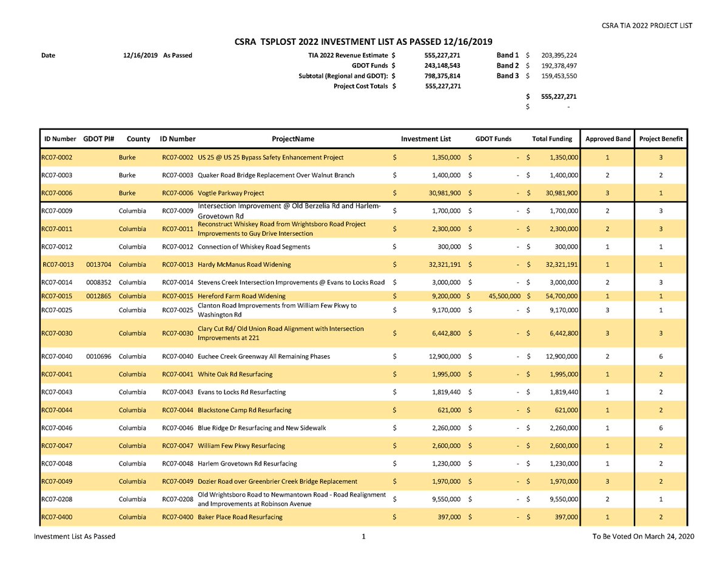Click the RC07-0400 ID in first column

(x=57, y=517)
